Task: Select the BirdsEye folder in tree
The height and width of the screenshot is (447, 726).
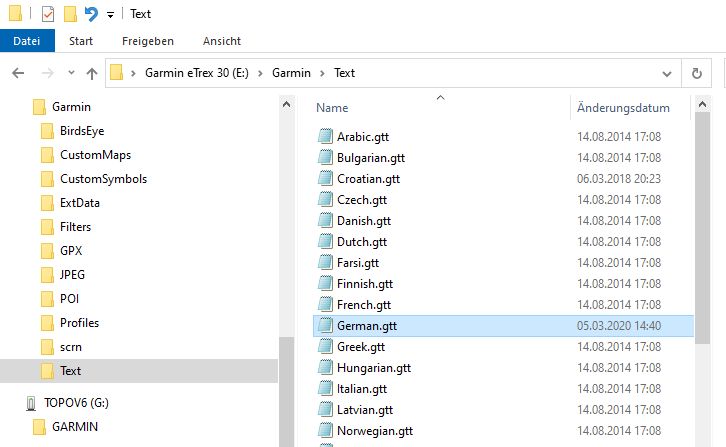Action: (82, 131)
